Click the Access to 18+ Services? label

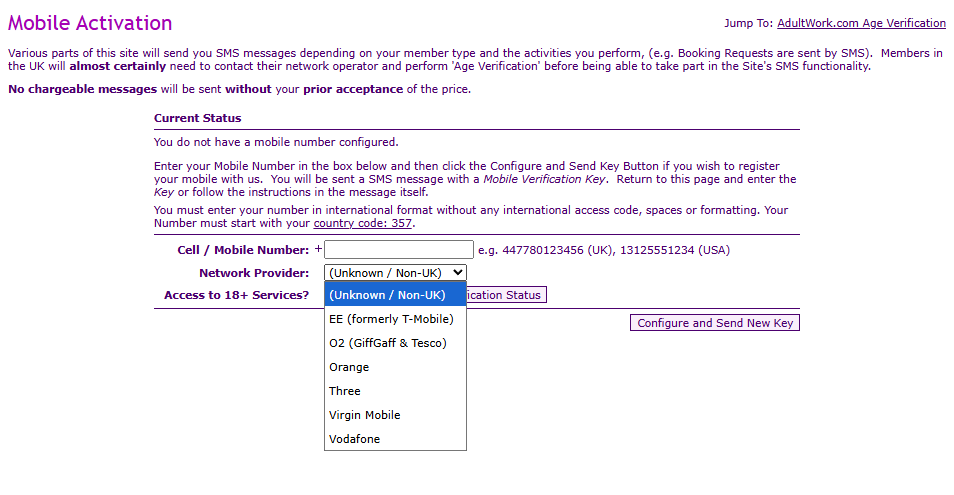[236, 295]
